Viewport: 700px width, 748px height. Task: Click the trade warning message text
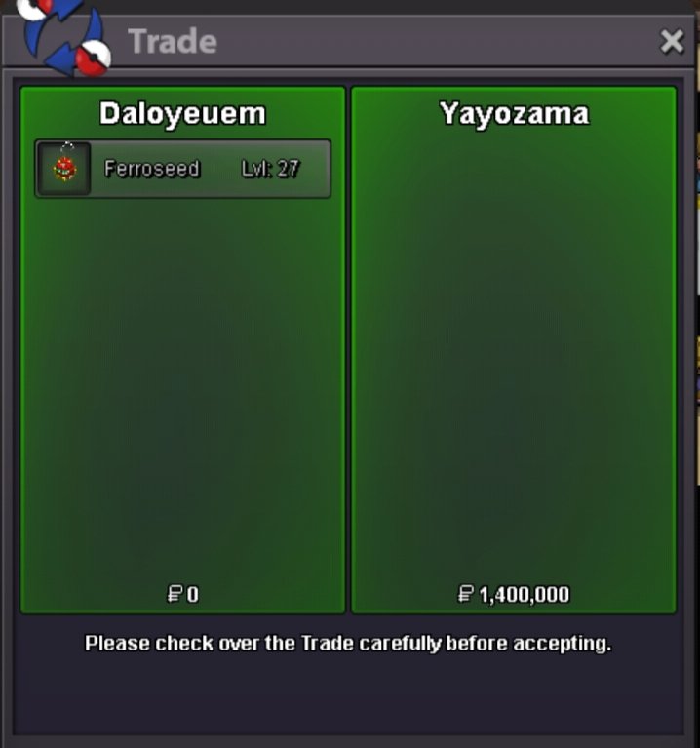348,644
